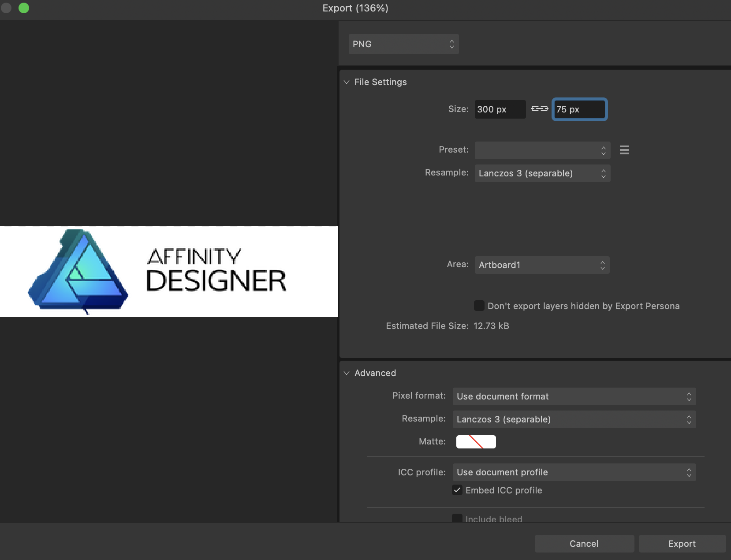Open the Preset dropdown

(x=542, y=150)
